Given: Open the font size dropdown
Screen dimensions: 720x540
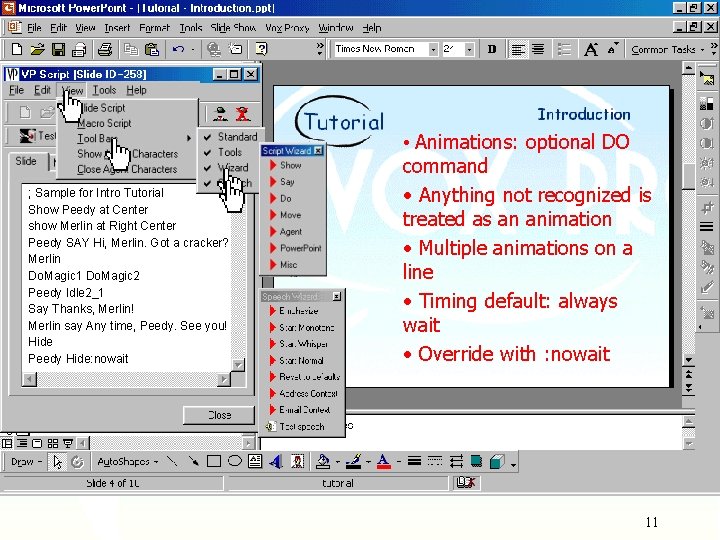Looking at the screenshot, I should click(x=469, y=49).
